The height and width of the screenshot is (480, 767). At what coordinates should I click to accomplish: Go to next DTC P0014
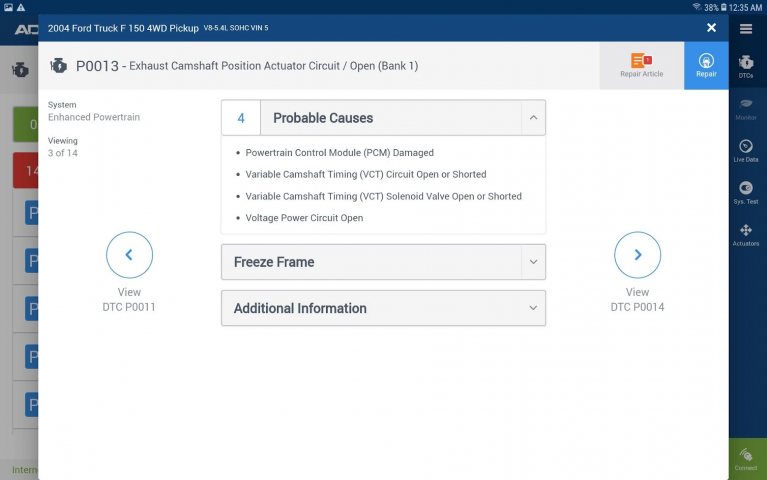click(x=637, y=254)
